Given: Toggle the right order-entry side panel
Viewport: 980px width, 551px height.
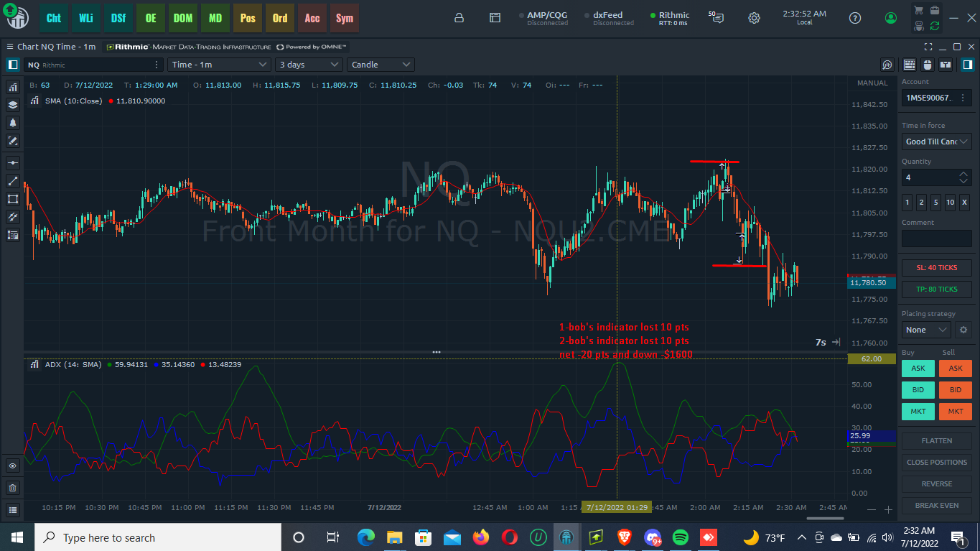Looking at the screenshot, I should 967,65.
